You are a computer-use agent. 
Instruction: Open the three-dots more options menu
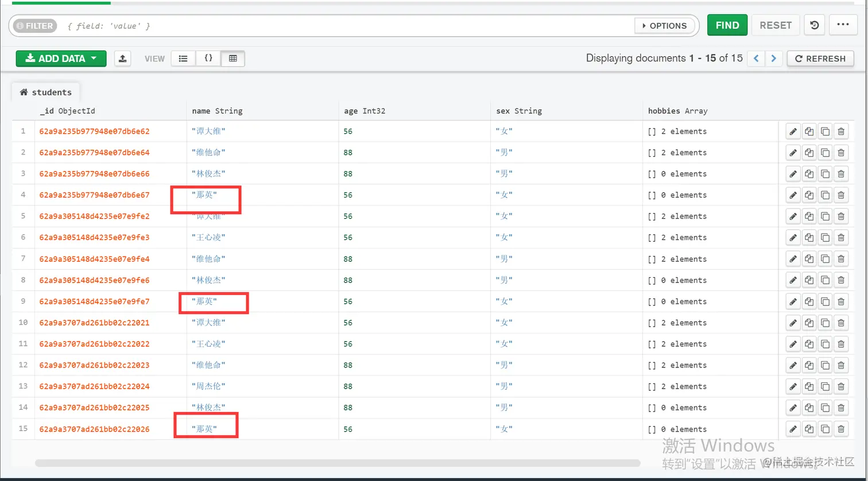coord(843,25)
